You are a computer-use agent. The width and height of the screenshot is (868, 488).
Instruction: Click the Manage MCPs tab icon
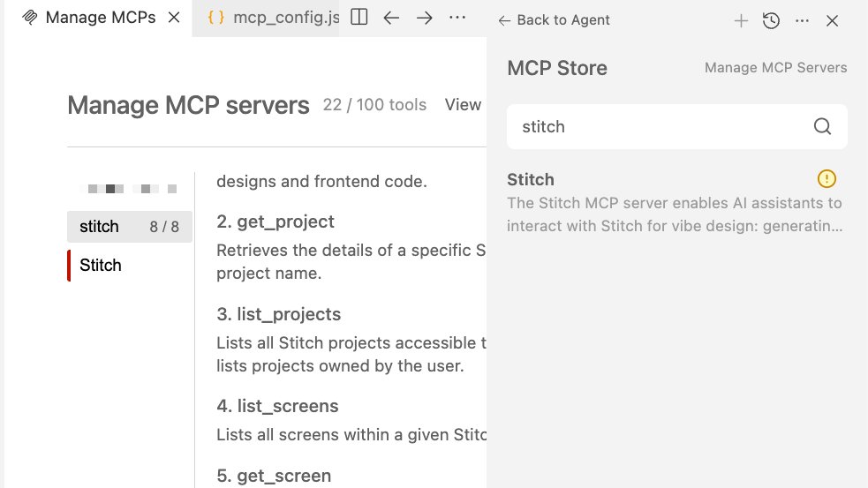[29, 18]
